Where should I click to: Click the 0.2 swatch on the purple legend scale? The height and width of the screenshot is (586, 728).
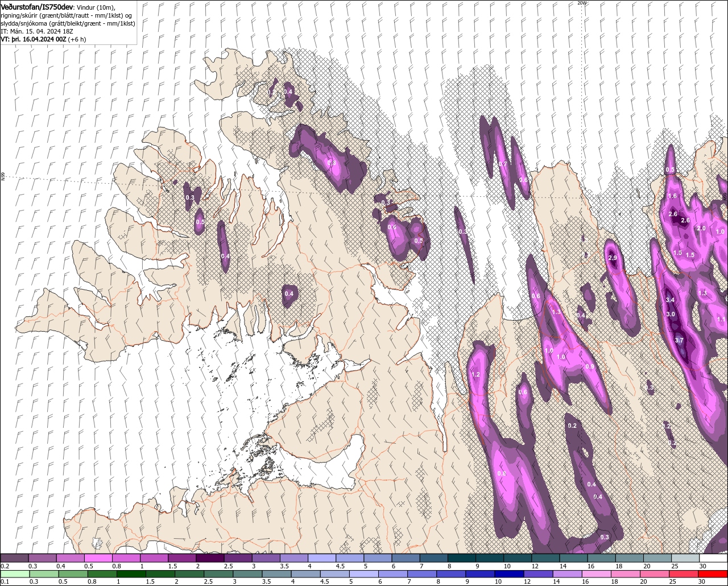14,558
